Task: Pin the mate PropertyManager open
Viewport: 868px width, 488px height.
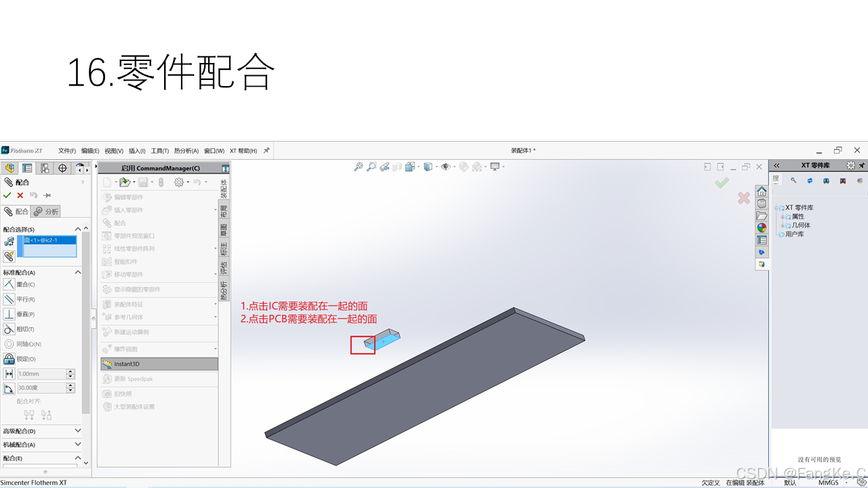Action: pos(47,195)
